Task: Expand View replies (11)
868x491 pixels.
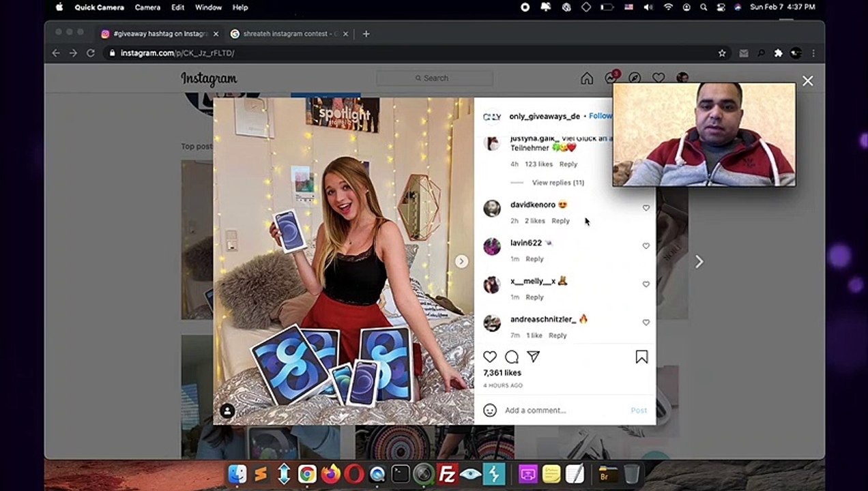Action: pyautogui.click(x=558, y=183)
